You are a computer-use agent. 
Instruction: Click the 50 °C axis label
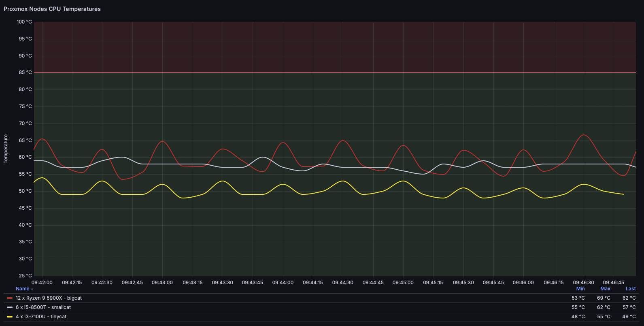pos(25,191)
